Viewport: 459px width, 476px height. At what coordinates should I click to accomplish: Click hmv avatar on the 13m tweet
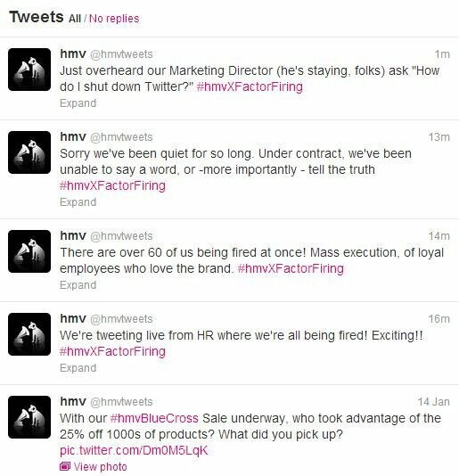click(29, 152)
